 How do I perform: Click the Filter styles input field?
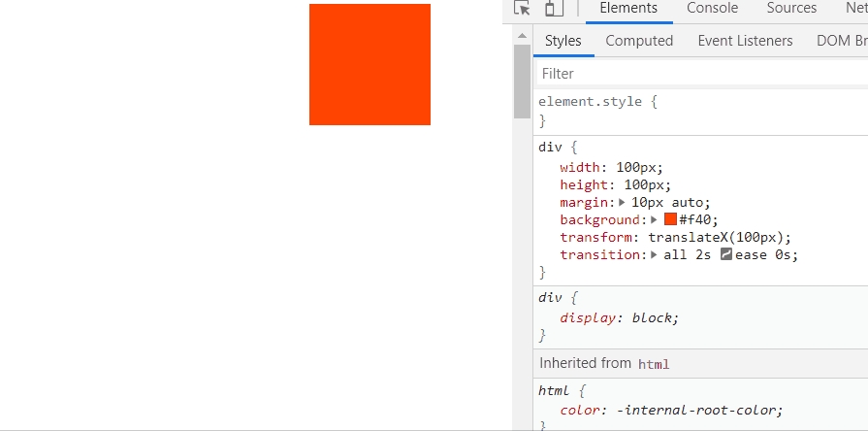pyautogui.click(x=698, y=74)
